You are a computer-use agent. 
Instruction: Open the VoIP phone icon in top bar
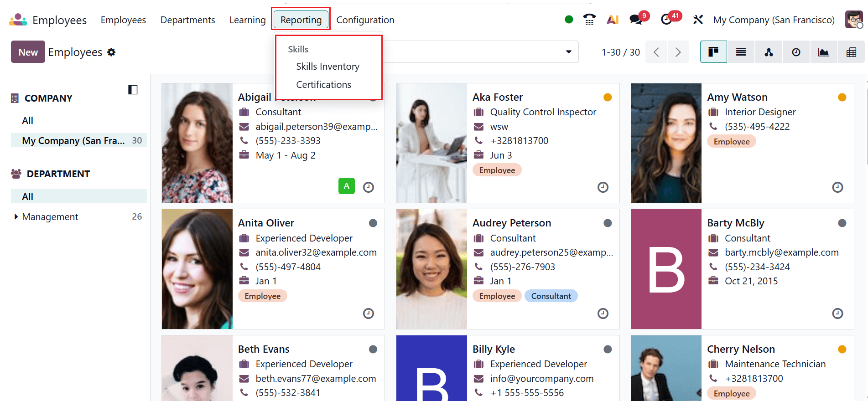(589, 20)
